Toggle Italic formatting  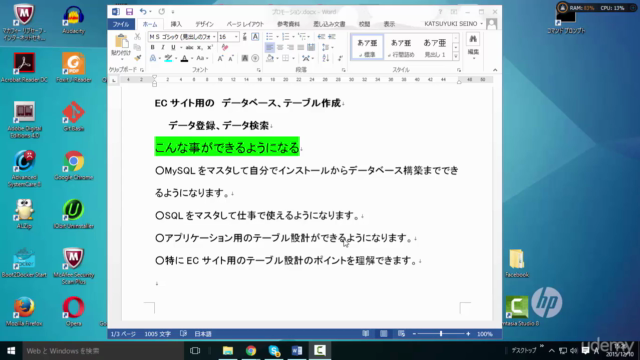click(x=163, y=48)
